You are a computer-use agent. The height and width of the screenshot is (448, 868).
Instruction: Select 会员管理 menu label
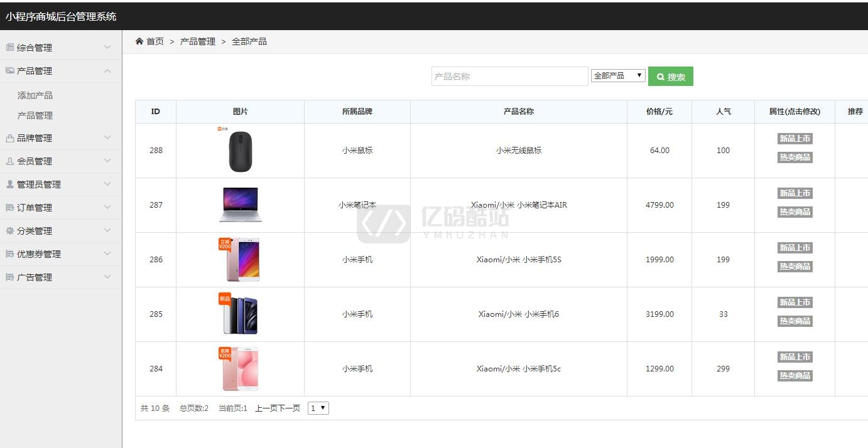click(35, 161)
